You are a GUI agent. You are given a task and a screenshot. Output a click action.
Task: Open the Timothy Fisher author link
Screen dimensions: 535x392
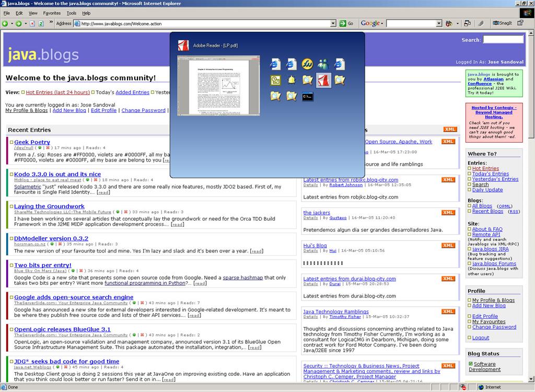click(345, 317)
